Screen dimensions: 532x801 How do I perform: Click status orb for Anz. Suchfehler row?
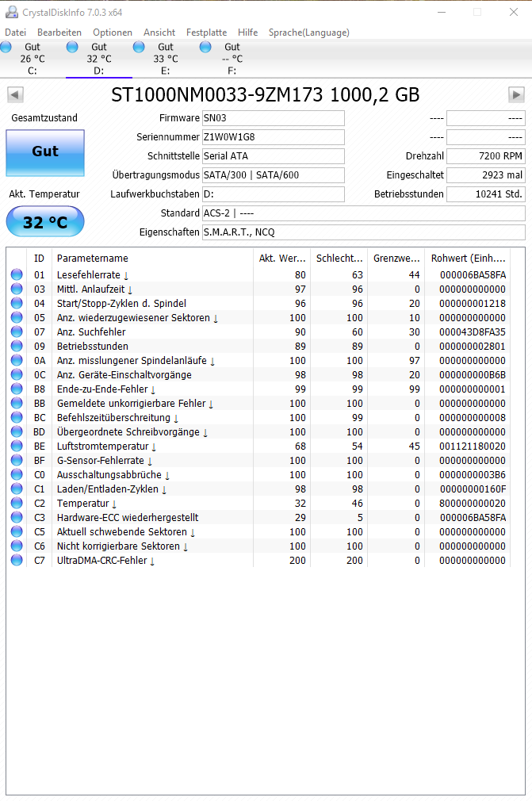point(17,332)
